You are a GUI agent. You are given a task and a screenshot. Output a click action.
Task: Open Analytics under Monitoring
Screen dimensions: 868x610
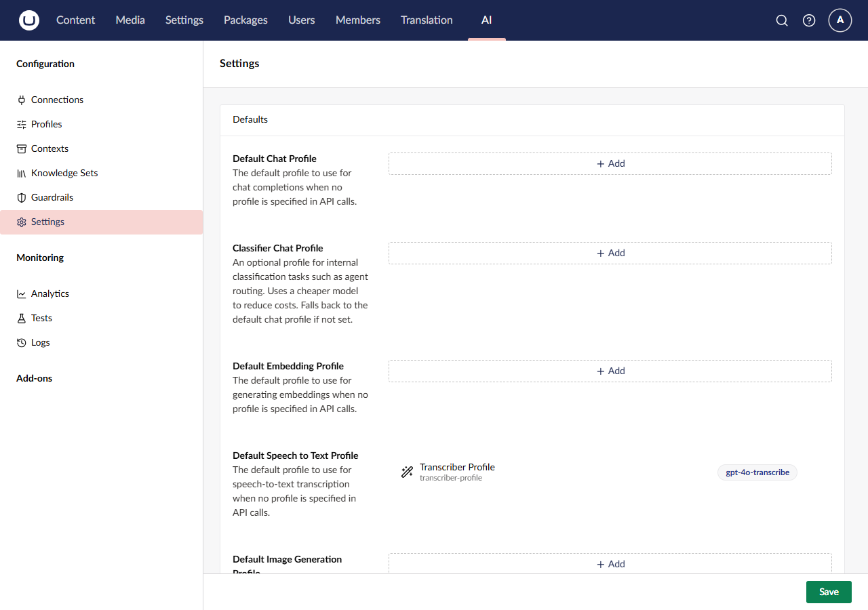pos(102,293)
